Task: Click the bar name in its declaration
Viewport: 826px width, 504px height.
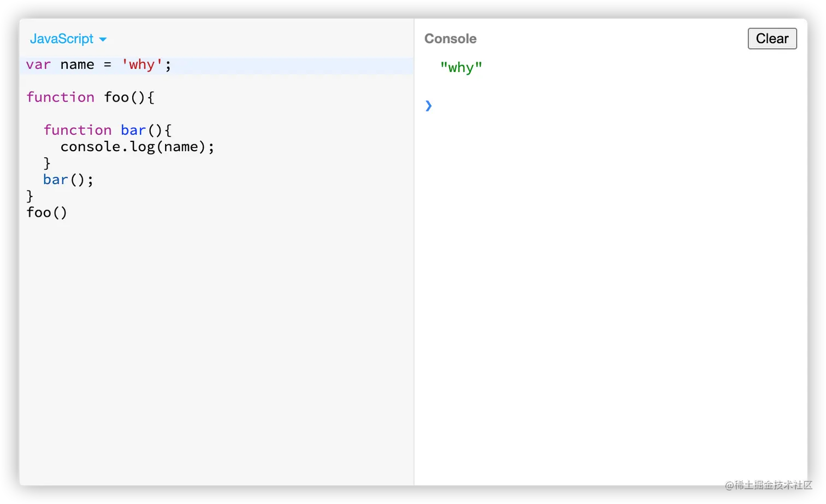Action: [133, 130]
